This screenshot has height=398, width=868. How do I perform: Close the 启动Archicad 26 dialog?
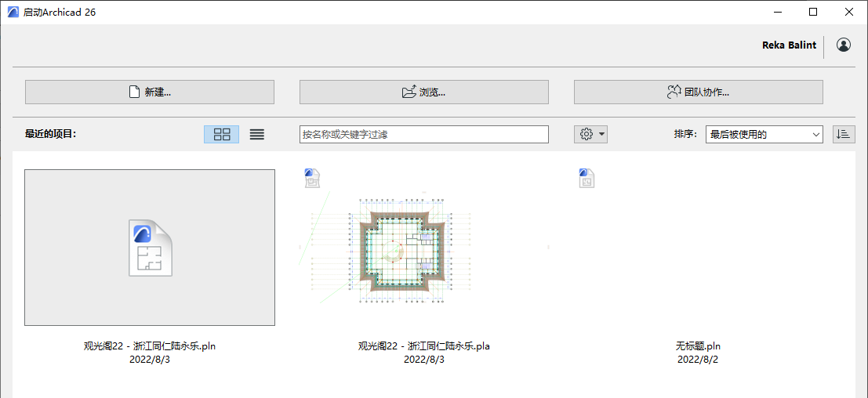coord(848,13)
